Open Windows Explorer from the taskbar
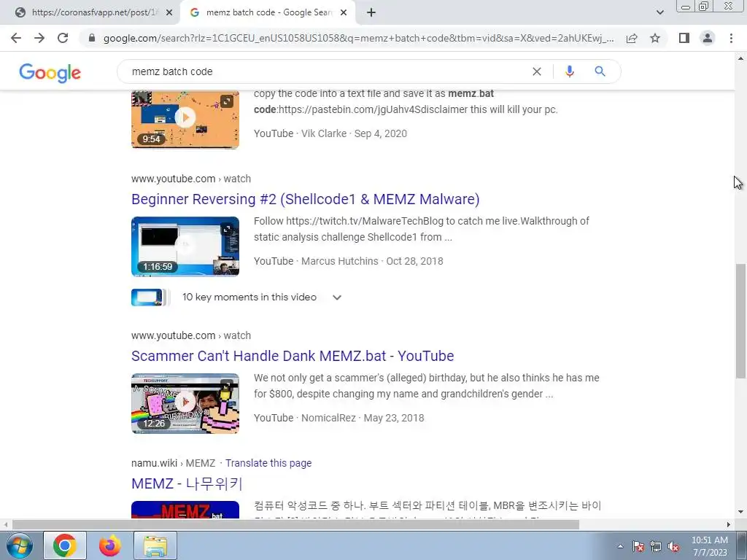Image resolution: width=747 pixels, height=560 pixels. click(x=155, y=545)
